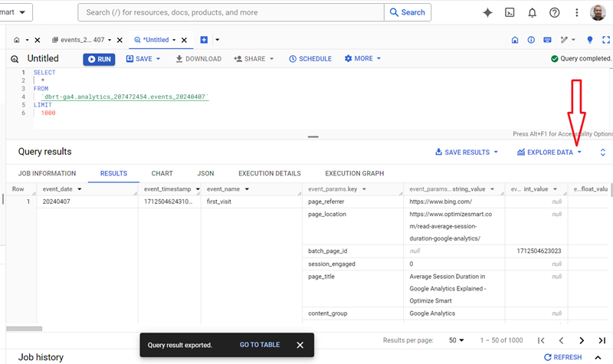613x364 pixels.
Task: Open BigQuery Studio home icon in toolbar
Action: click(x=515, y=40)
